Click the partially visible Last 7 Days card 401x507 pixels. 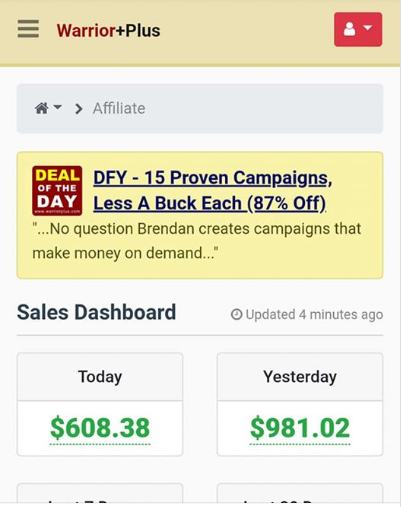point(100,494)
